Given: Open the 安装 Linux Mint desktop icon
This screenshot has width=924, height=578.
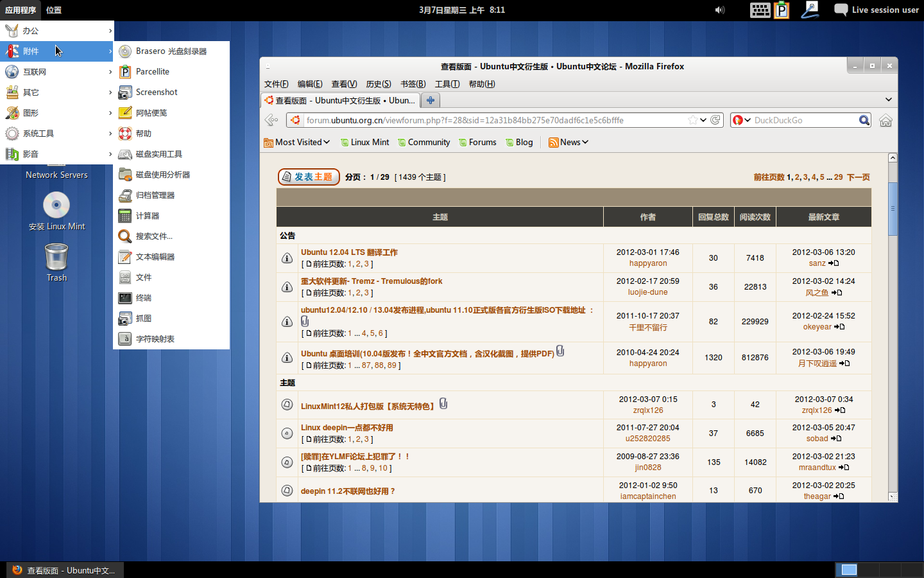Looking at the screenshot, I should (x=56, y=211).
